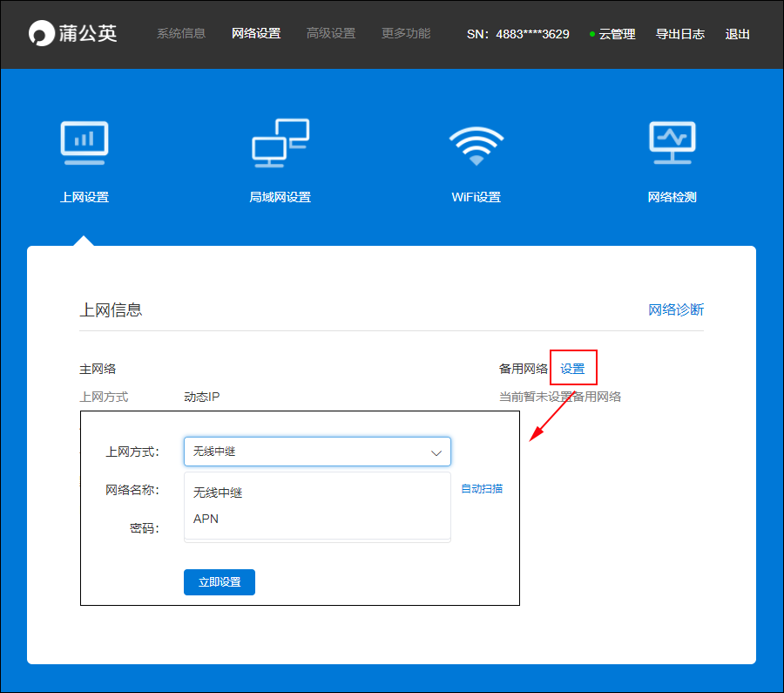Click 设置 next to 备用网络
Image resolution: width=784 pixels, height=693 pixels.
572,369
